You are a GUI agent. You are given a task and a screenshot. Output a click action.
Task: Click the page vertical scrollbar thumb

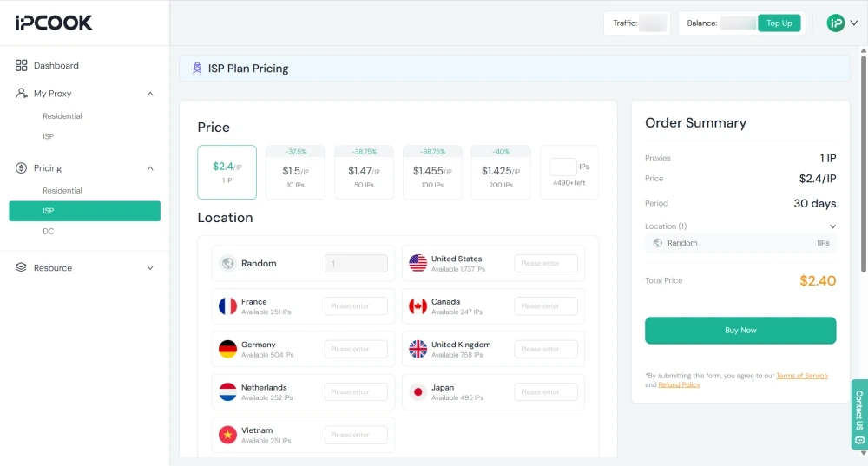(x=863, y=163)
